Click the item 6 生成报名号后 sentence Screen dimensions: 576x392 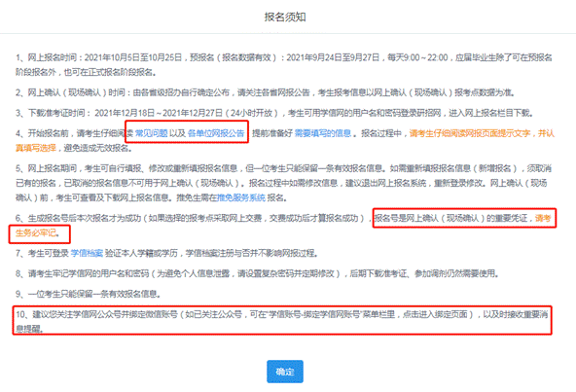(x=190, y=218)
